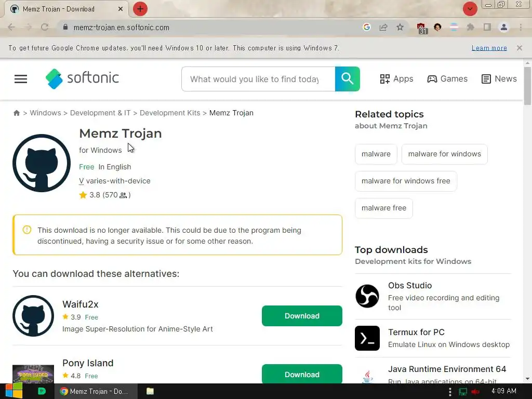This screenshot has height=399, width=532.
Task: Click the Google icon in address bar
Action: pos(366,27)
